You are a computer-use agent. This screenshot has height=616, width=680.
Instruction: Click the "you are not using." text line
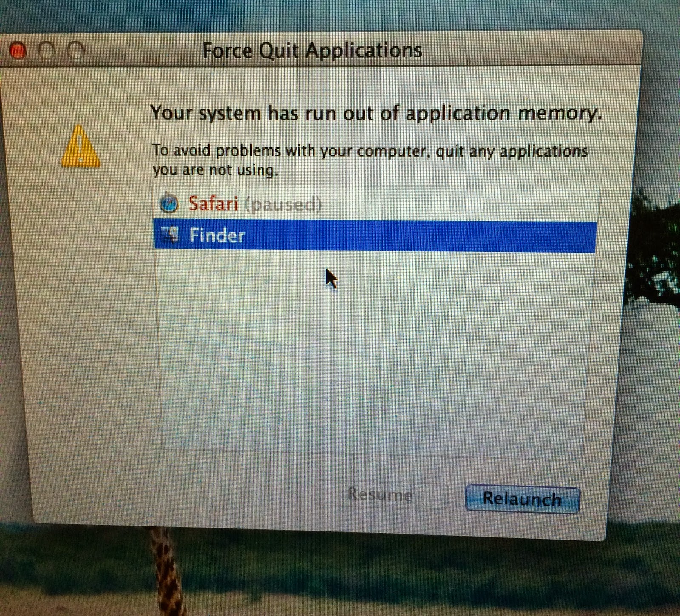[x=215, y=171]
